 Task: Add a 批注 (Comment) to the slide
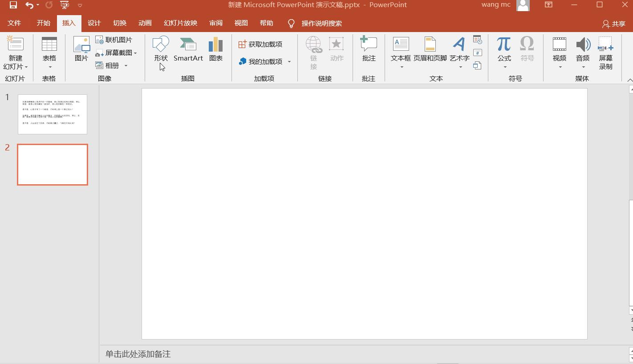[369, 49]
